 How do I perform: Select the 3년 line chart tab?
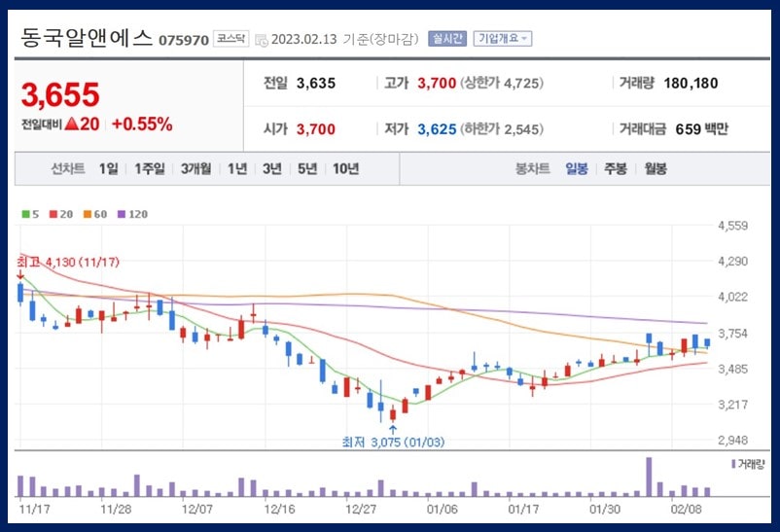coord(272,168)
